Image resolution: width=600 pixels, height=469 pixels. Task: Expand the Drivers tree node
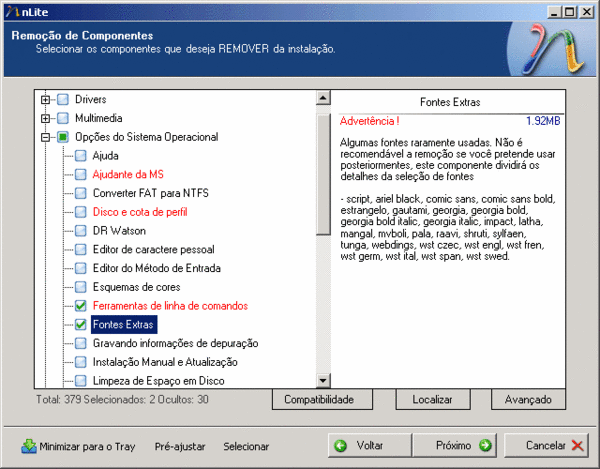coord(46,100)
